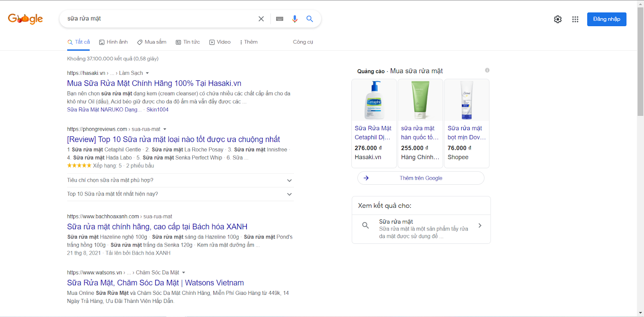Open 'Sữa Rửa Mặt, Chăm Sóc Da Mặt | Watsons Vietnam'
This screenshot has height=317, width=644.
click(x=155, y=283)
